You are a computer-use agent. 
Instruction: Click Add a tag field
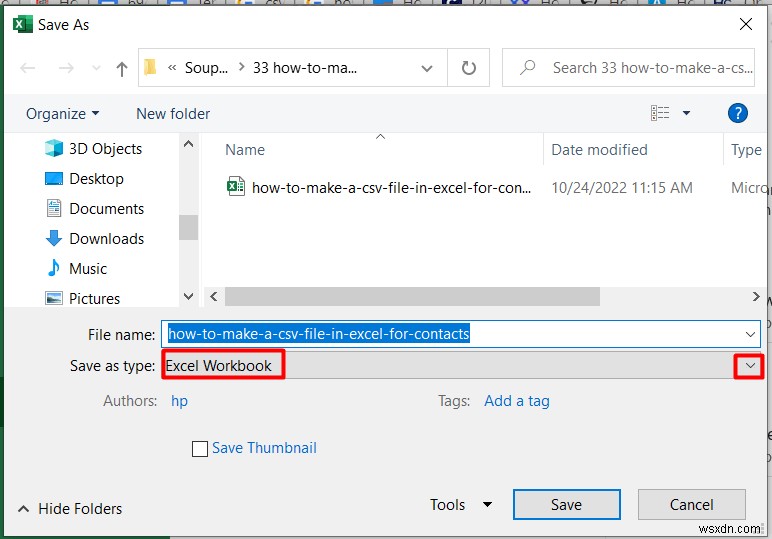(x=517, y=401)
